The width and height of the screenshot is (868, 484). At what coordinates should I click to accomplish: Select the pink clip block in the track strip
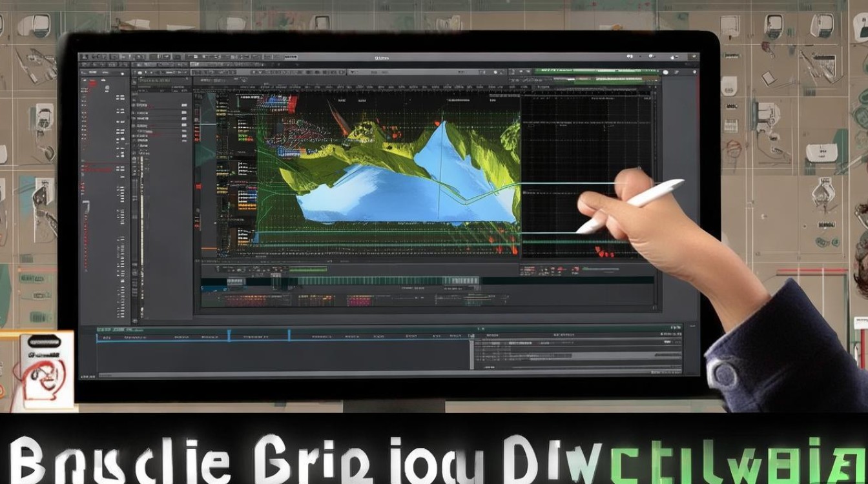[360, 300]
